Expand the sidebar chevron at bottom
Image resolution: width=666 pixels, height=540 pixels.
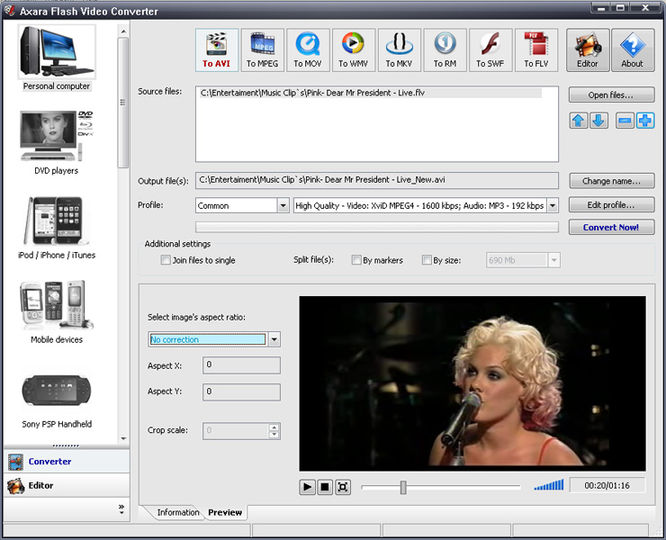click(121, 509)
